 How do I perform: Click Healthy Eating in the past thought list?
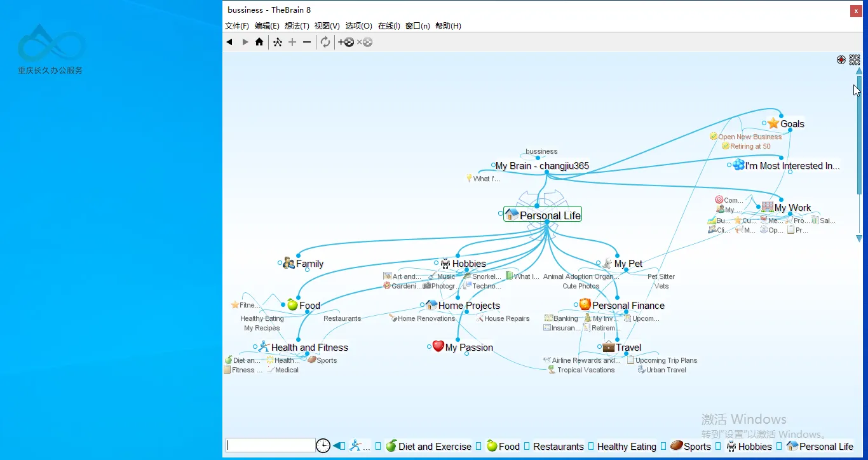click(627, 447)
